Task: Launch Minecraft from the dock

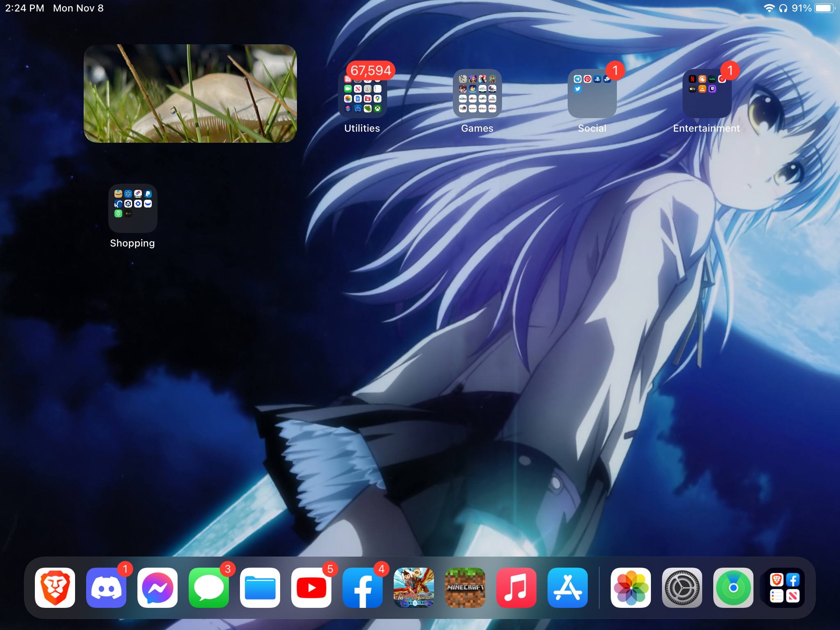Action: coord(465,588)
